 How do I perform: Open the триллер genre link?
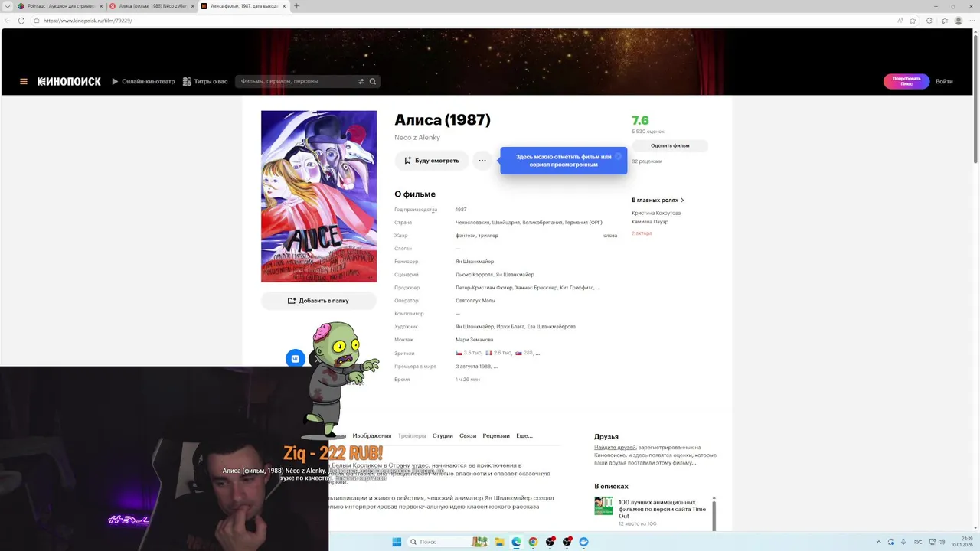pos(488,236)
